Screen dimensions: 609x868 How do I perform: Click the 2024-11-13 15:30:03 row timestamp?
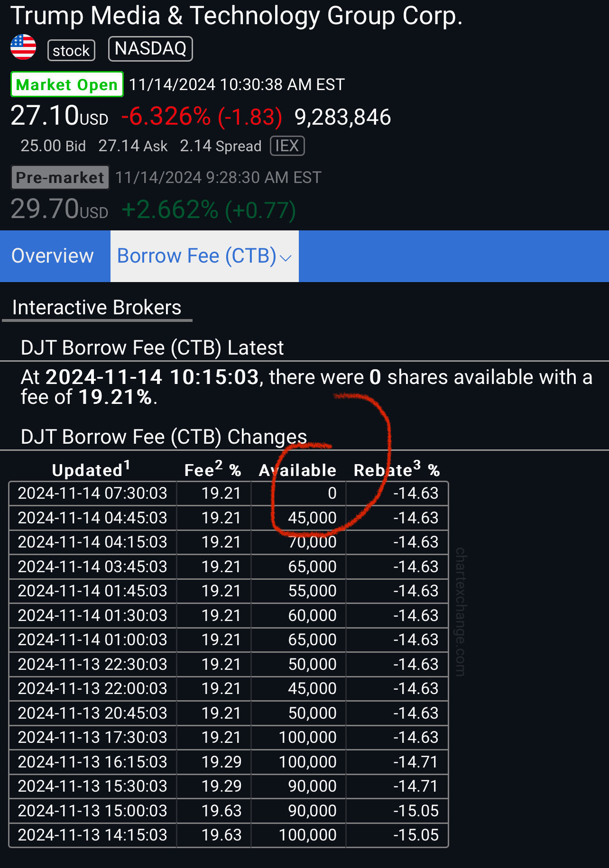click(92, 786)
